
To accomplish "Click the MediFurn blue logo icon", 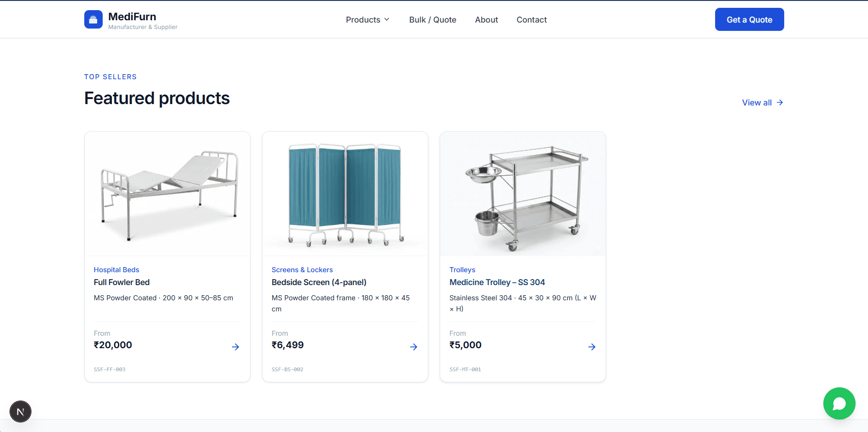I will (x=93, y=19).
